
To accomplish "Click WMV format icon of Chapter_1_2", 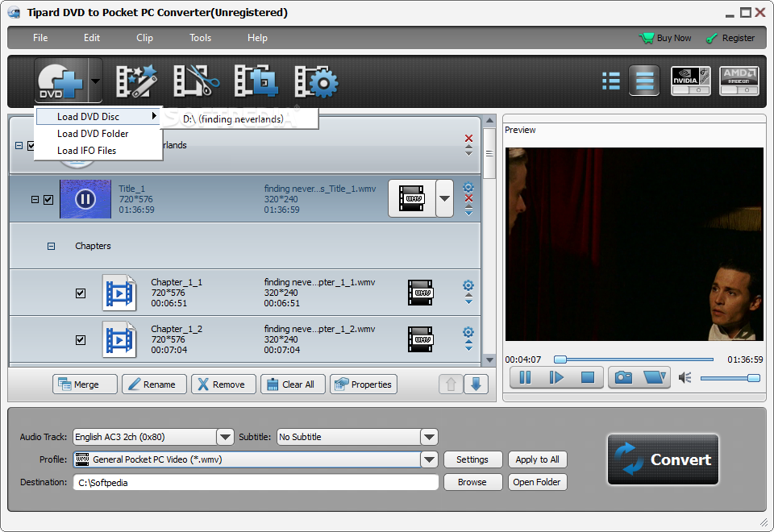I will click(x=421, y=339).
